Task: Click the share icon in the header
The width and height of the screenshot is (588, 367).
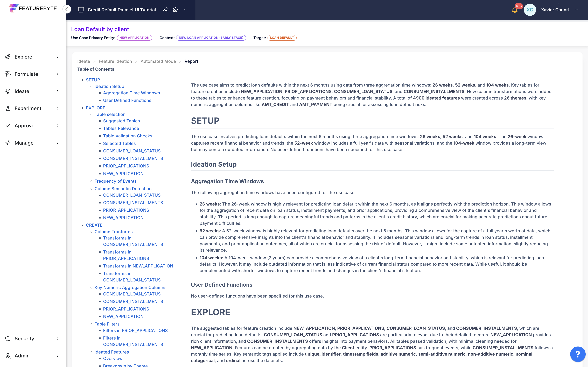Action: coord(165,10)
